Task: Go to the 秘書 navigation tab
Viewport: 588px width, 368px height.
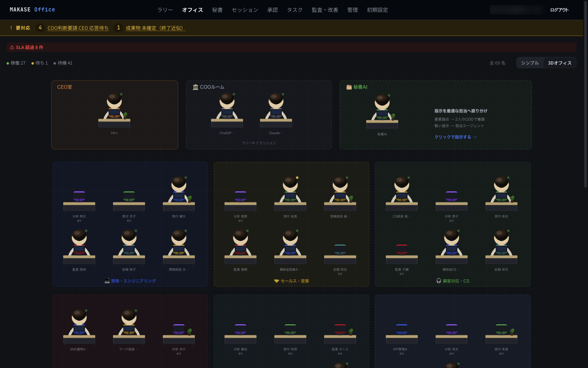Action: 217,10
